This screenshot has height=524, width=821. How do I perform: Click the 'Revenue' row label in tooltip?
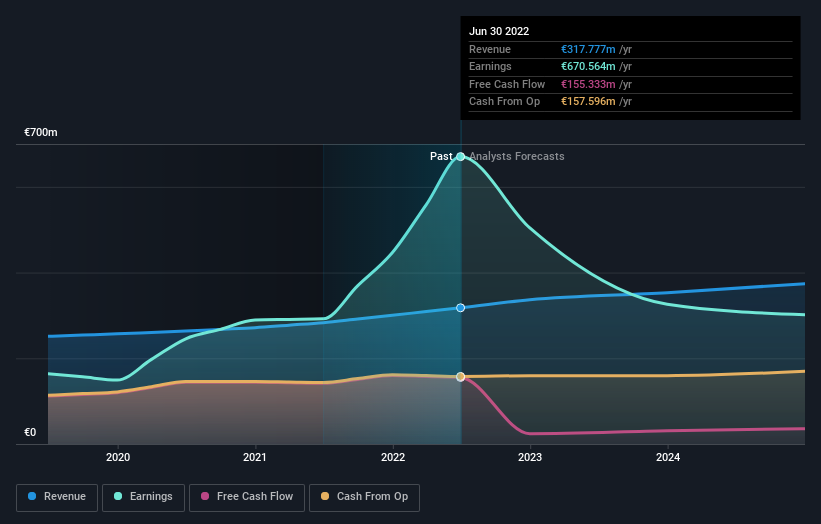(x=490, y=49)
